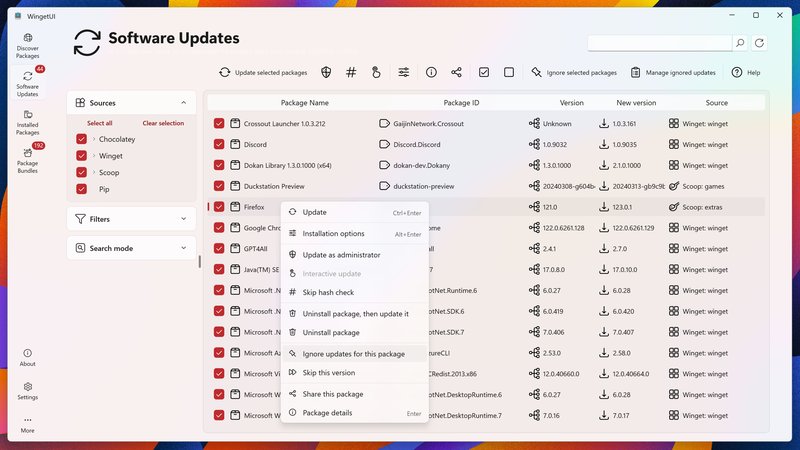Screen dimensions: 800x450
Task: Uncheck the Chocolatey source checkbox
Action: pyautogui.click(x=82, y=139)
